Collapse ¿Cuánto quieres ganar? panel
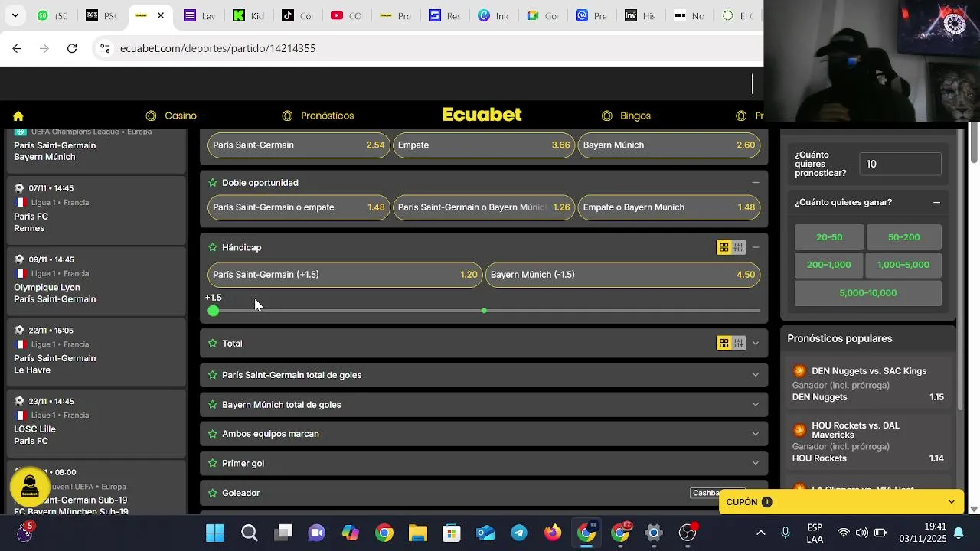Viewport: 980px width, 551px height. click(936, 203)
